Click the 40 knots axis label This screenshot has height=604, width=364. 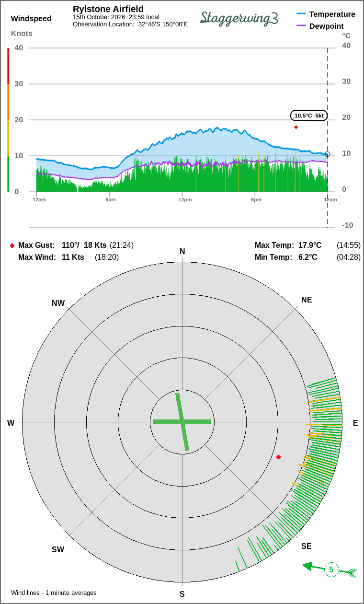pyautogui.click(x=19, y=47)
